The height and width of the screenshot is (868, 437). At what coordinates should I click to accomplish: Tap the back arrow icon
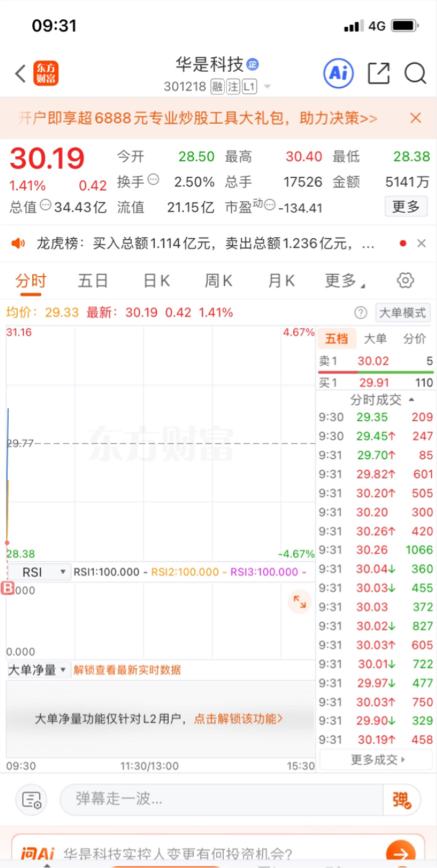click(20, 74)
